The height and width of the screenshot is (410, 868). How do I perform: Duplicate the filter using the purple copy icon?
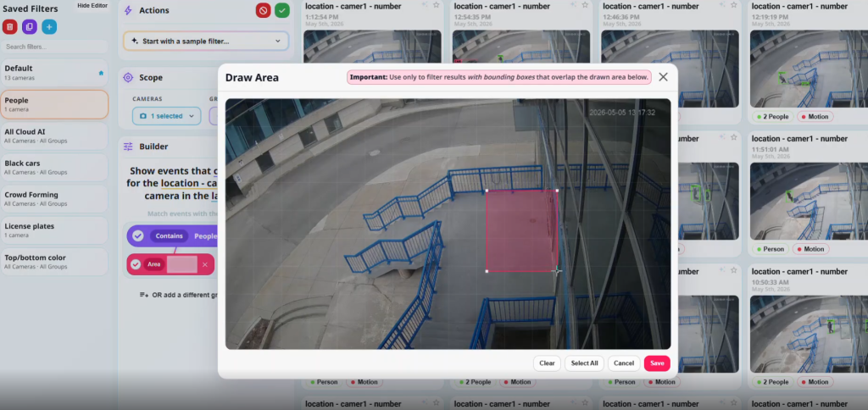point(30,27)
